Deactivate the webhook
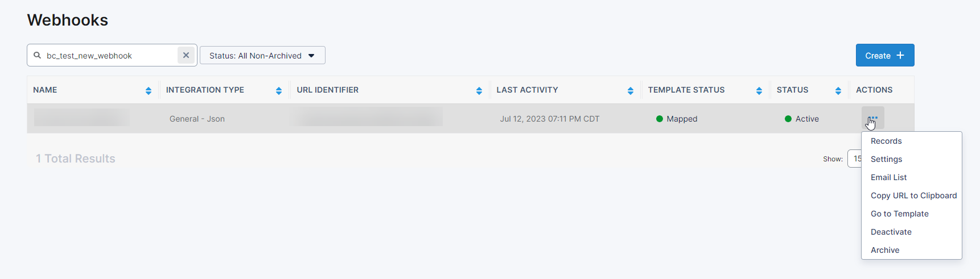 [x=891, y=232]
